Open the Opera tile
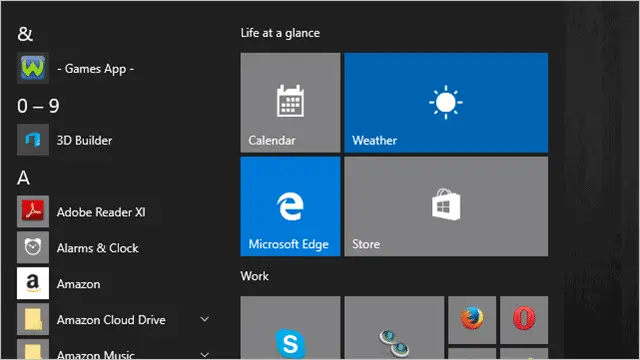Screen dimensions: 640x360 click(x=524, y=320)
